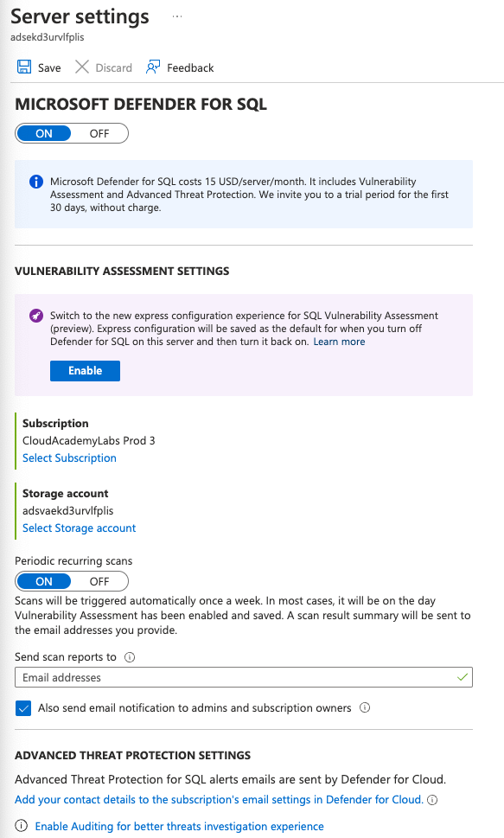504x838 pixels.
Task: Open the Select Storage account link
Action: [79, 528]
